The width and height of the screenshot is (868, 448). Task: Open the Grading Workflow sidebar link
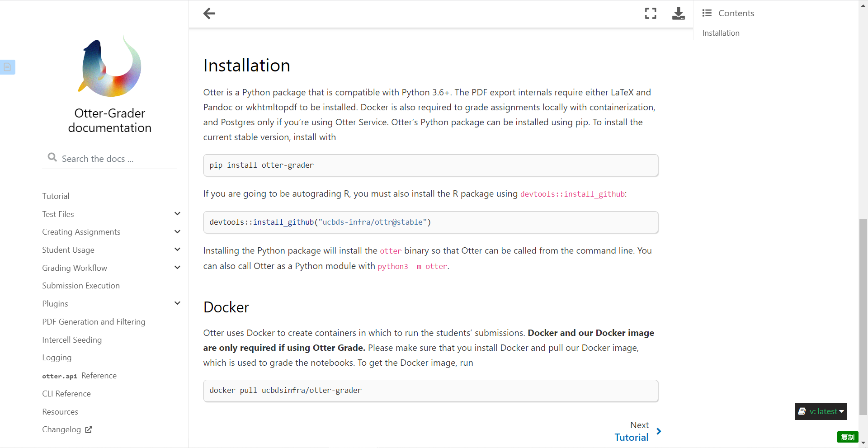[x=75, y=268]
